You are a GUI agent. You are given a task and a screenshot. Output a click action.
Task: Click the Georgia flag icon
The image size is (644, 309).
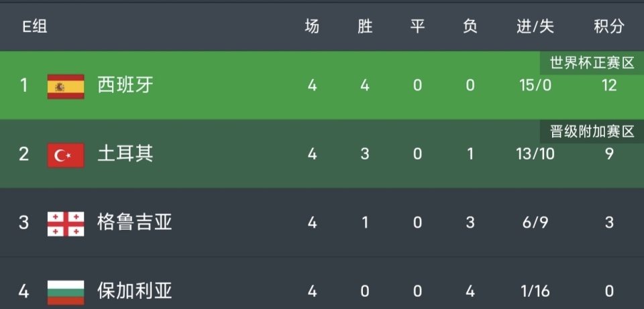(65, 223)
